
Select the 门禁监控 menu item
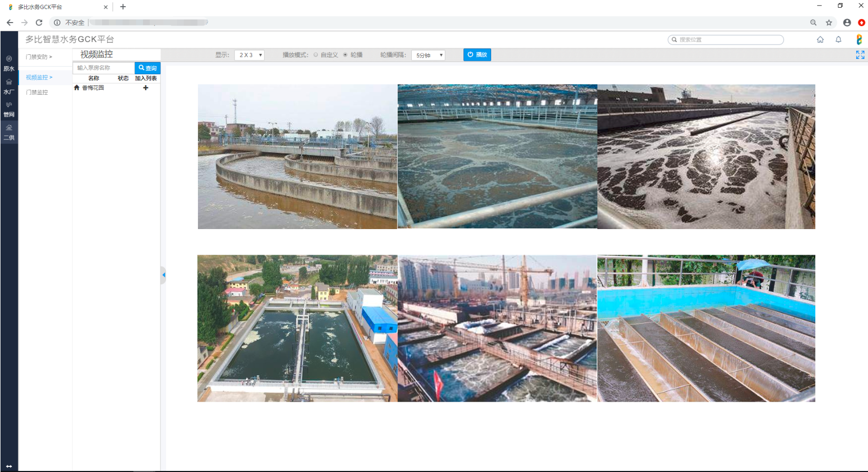click(x=37, y=92)
